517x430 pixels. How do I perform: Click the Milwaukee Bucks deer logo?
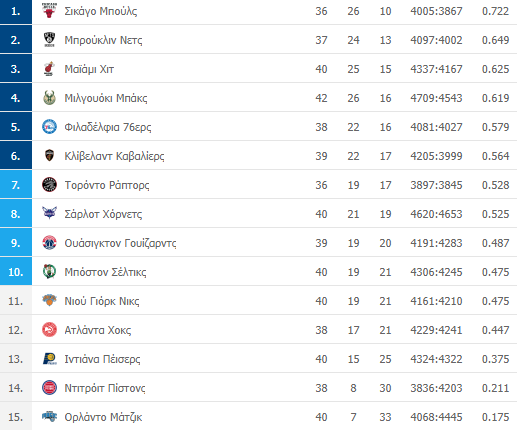pos(49,97)
